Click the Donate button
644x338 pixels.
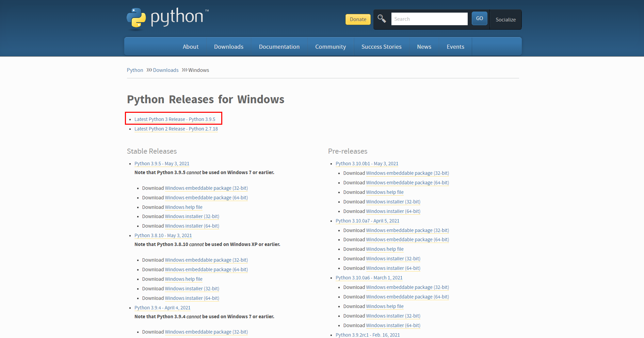point(358,19)
